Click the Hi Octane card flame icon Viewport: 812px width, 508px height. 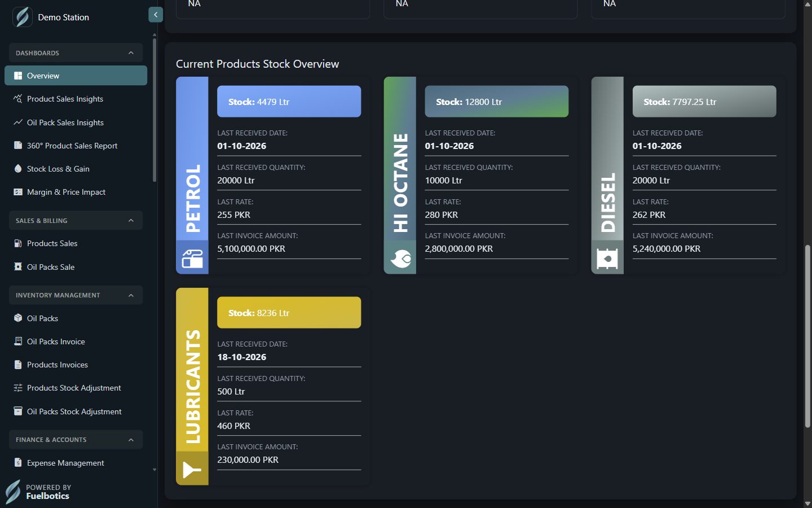pyautogui.click(x=400, y=259)
